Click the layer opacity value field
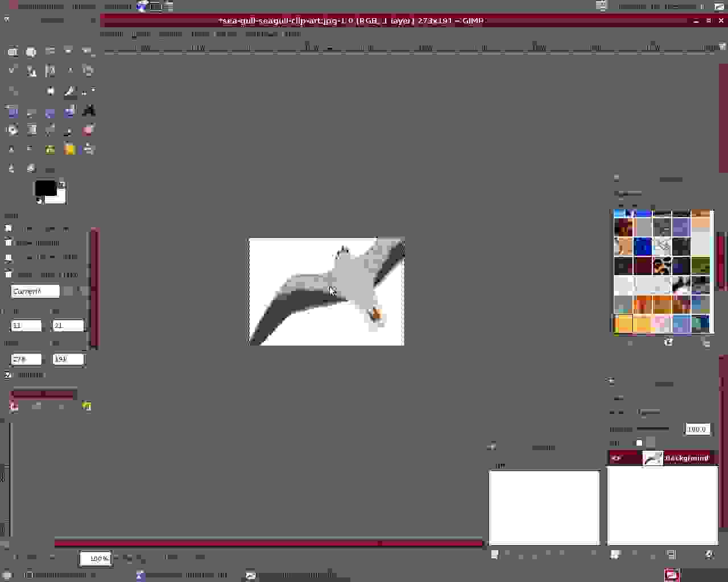 (x=697, y=429)
